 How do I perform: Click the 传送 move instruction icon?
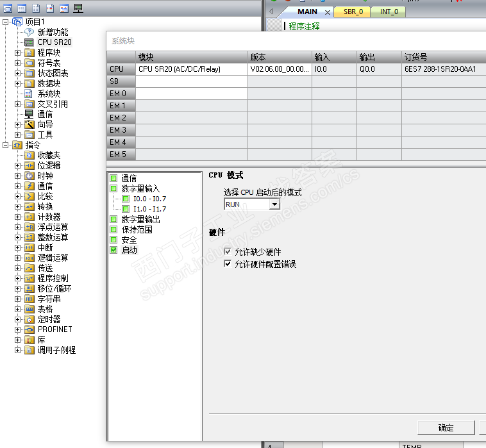(29, 268)
